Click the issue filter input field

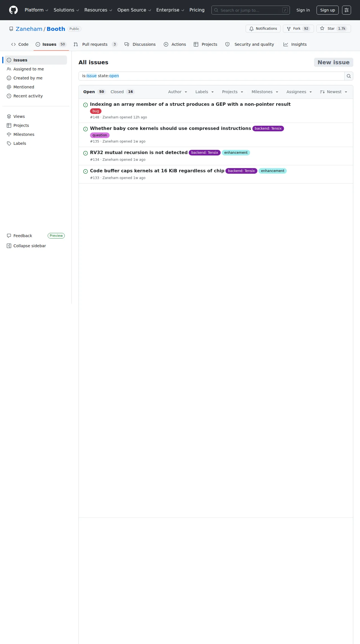point(211,76)
